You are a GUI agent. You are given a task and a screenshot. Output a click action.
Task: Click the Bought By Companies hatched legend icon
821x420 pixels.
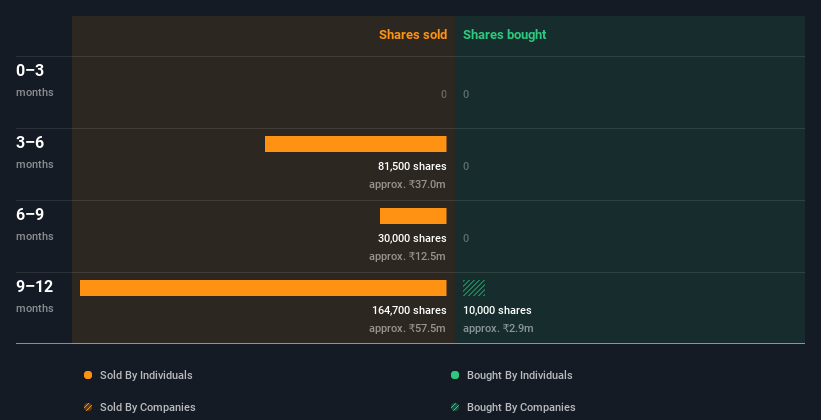[x=455, y=407]
